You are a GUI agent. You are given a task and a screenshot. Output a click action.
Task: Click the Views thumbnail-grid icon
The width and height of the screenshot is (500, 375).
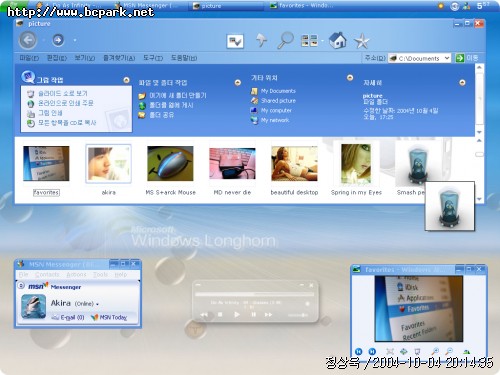[309, 41]
